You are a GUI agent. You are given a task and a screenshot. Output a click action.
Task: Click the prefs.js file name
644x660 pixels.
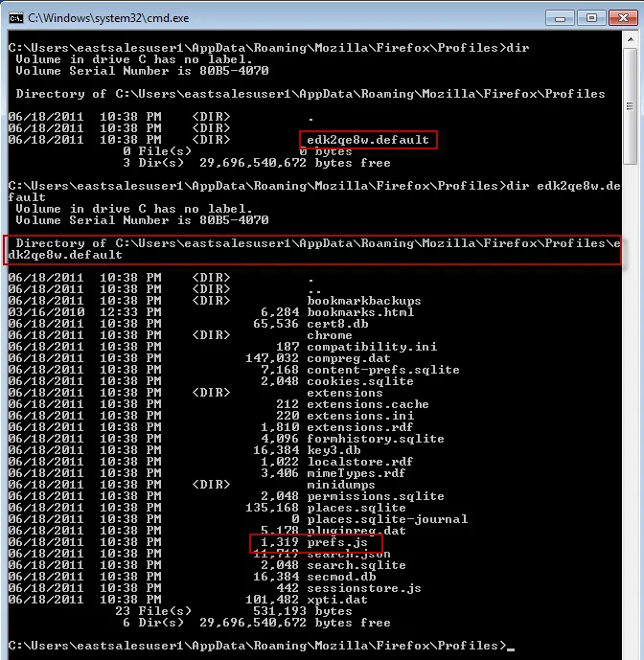coord(337,542)
